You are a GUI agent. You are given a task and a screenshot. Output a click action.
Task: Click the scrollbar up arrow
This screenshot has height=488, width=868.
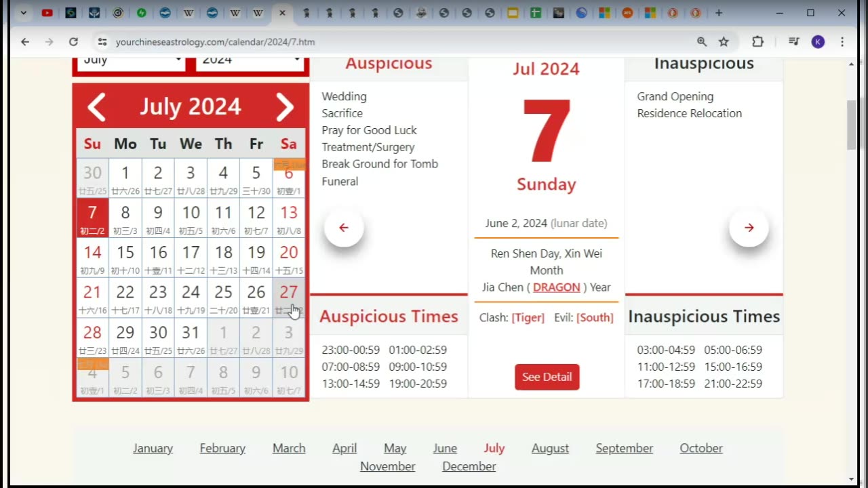click(852, 64)
